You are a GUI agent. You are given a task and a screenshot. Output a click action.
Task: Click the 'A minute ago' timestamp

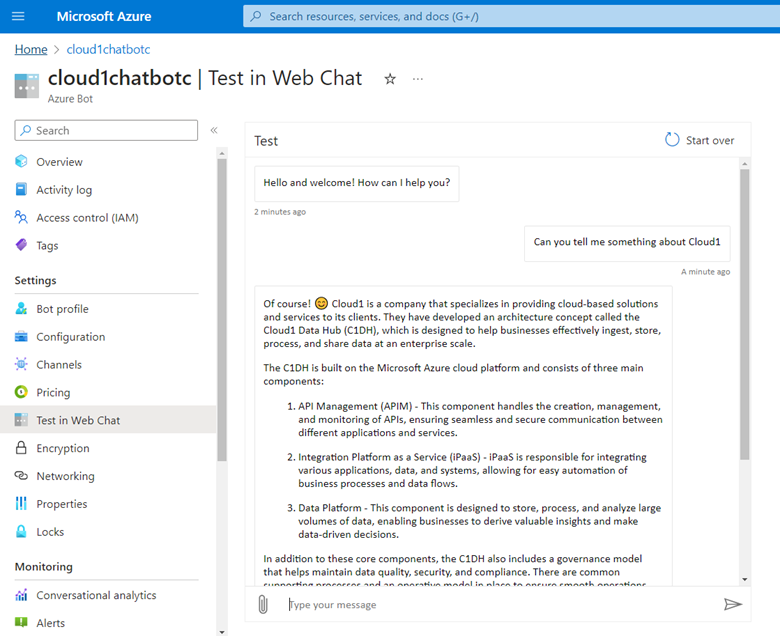click(705, 272)
